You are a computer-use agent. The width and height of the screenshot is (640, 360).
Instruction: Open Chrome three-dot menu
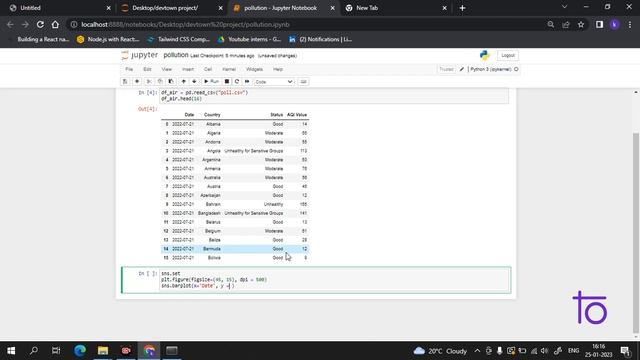click(x=630, y=24)
